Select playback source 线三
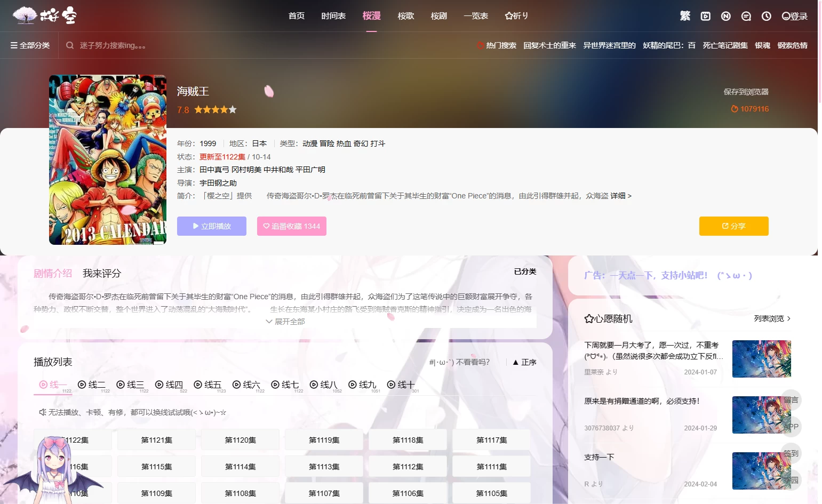 tap(130, 385)
